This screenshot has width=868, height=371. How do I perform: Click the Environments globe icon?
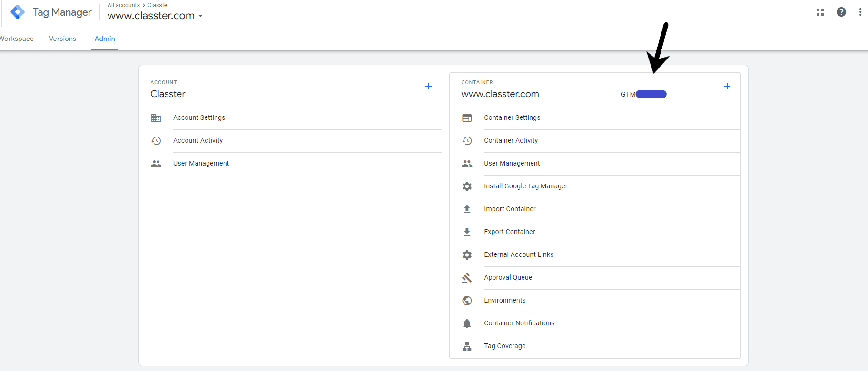467,301
